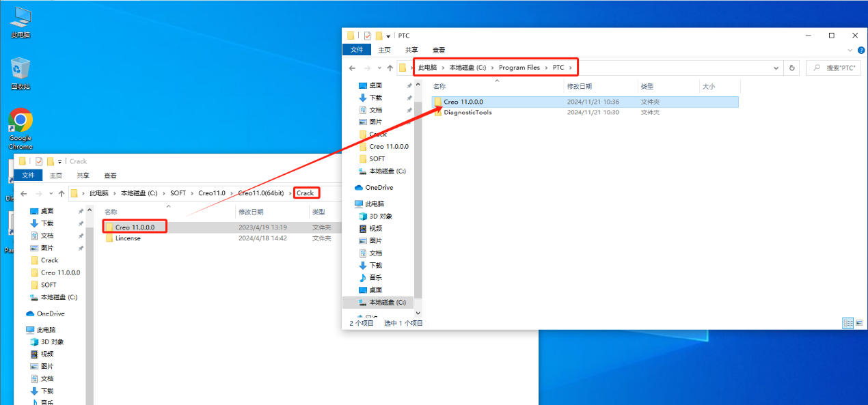Select 3D 对象 in Crack window sidebar

(x=47, y=341)
